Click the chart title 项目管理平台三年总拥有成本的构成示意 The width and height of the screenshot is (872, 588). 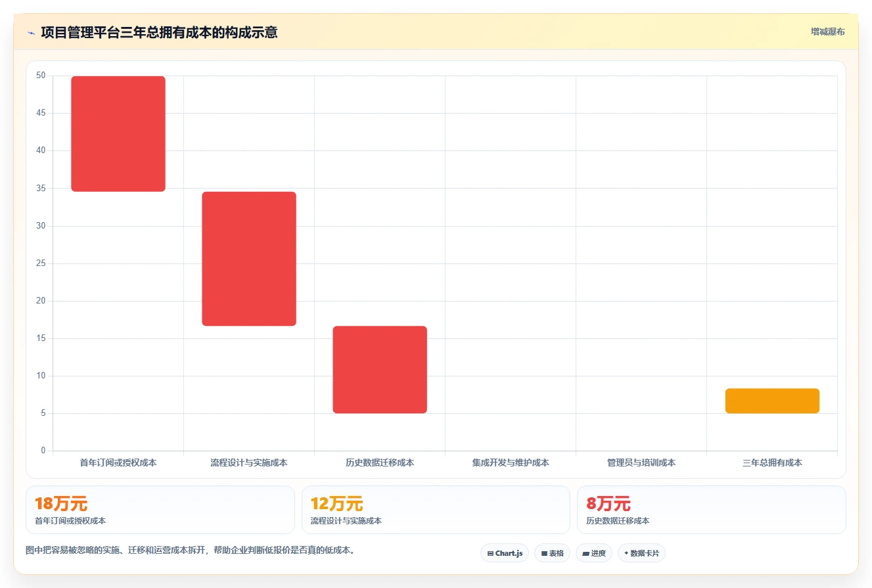159,32
